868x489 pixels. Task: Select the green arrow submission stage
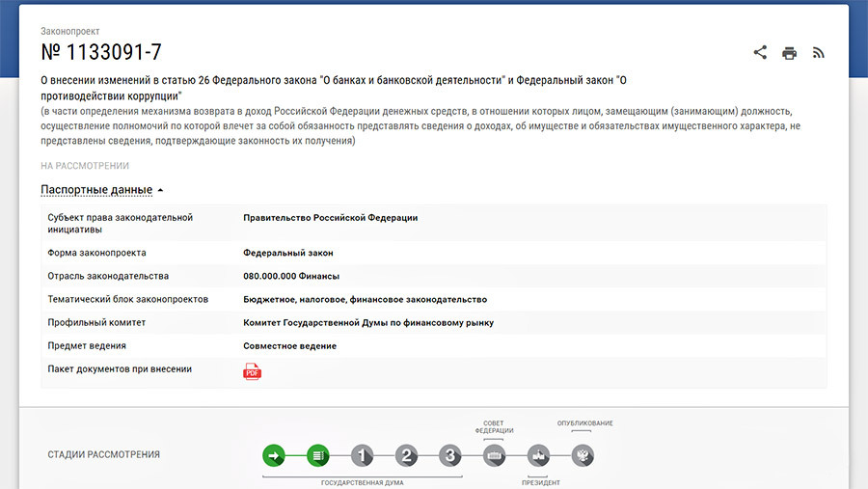pos(274,455)
